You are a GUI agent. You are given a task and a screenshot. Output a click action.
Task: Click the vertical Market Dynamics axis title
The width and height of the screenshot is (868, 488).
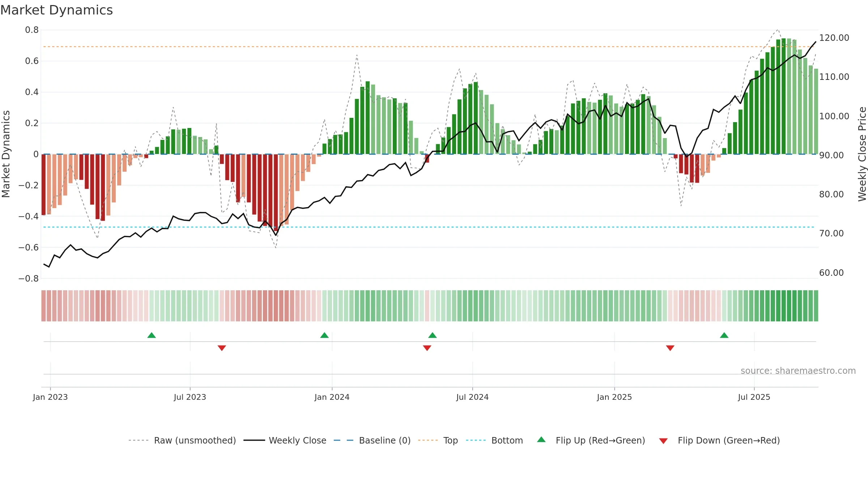click(x=6, y=154)
